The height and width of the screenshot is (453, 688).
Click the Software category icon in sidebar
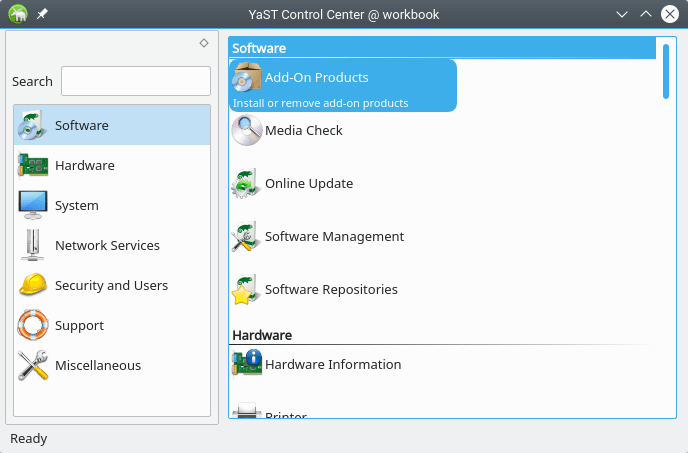[x=33, y=125]
